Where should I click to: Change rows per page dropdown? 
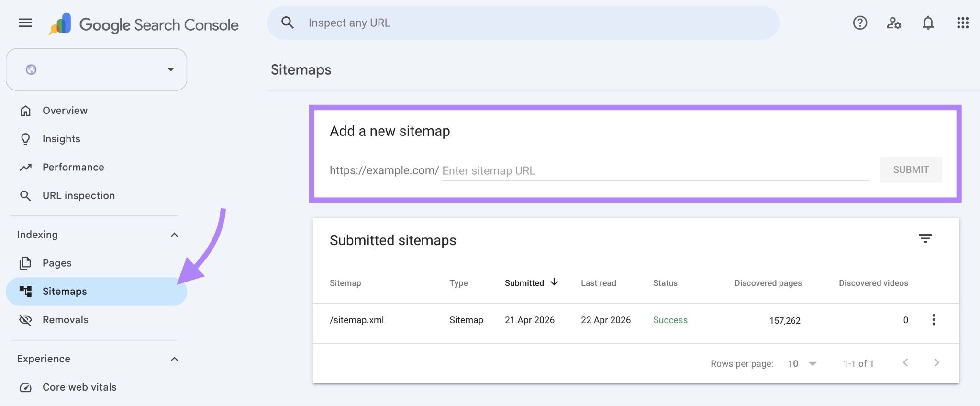click(x=802, y=363)
